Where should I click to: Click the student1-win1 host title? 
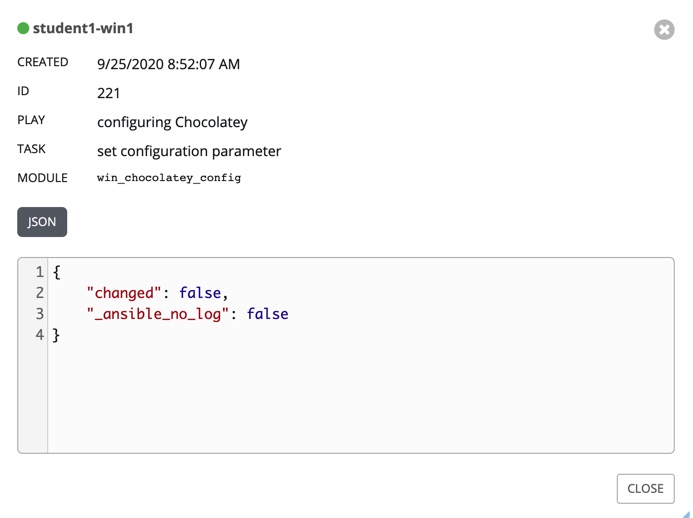click(83, 29)
